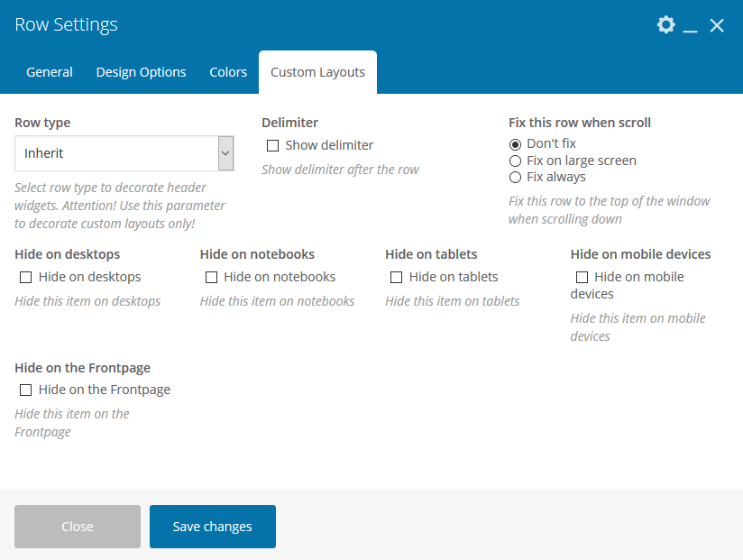
Task: Minimize the Row Settings panel
Action: tap(690, 31)
